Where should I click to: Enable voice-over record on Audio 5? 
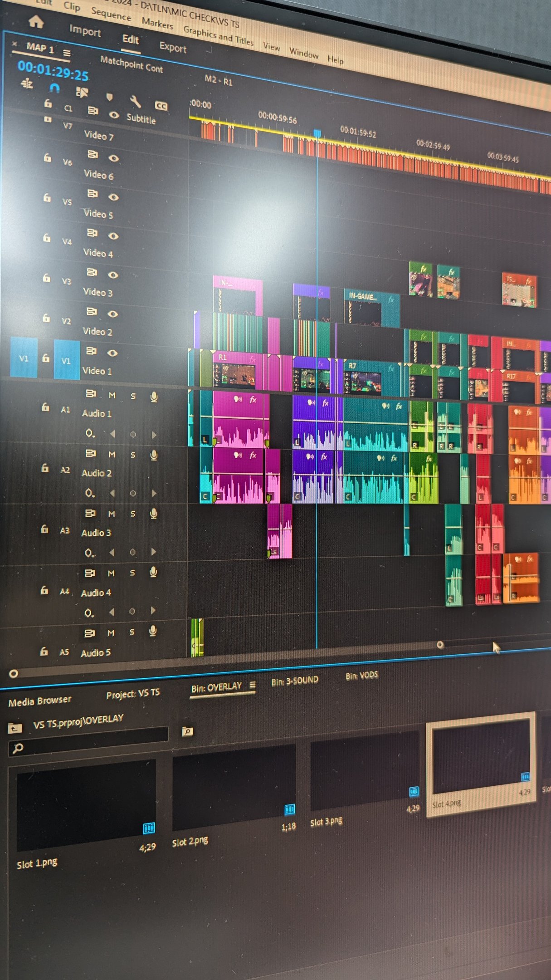153,631
